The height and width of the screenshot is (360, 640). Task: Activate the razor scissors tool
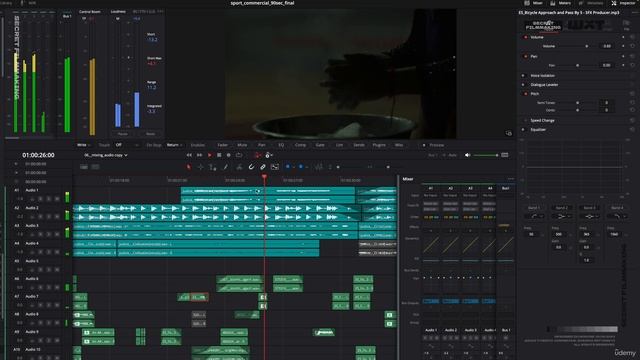pos(239,167)
